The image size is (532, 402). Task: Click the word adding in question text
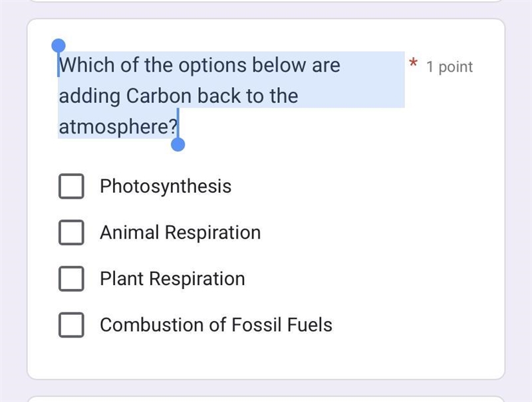pos(90,96)
